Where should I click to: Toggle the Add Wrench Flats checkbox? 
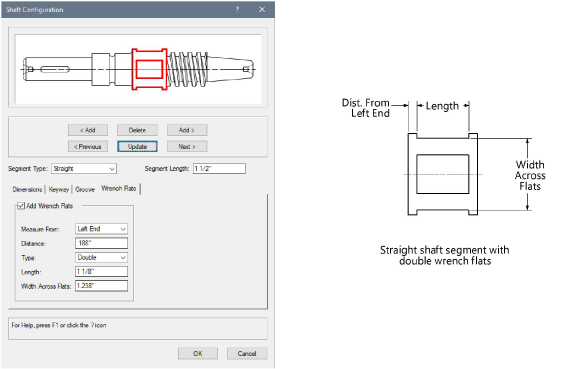pos(21,206)
